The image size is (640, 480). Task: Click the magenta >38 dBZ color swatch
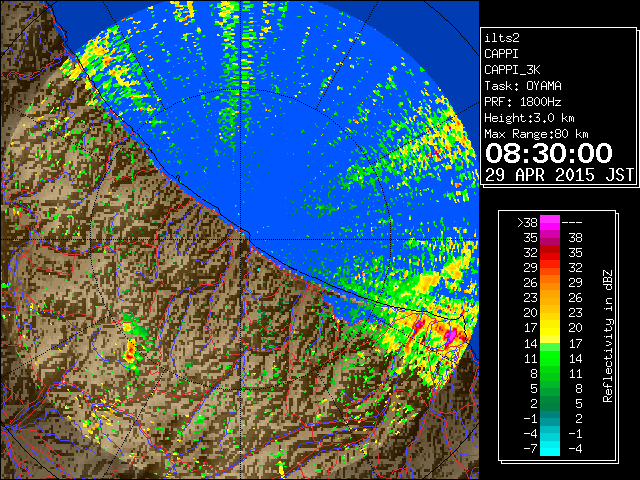550,222
